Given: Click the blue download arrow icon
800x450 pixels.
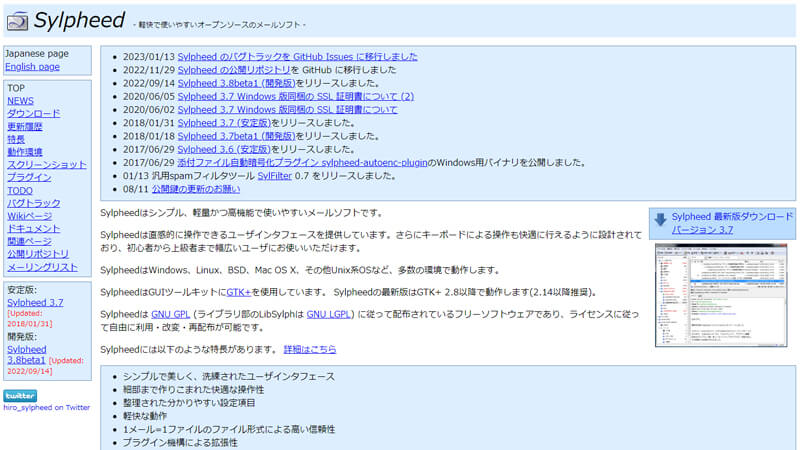Looking at the screenshot, I should click(660, 219).
